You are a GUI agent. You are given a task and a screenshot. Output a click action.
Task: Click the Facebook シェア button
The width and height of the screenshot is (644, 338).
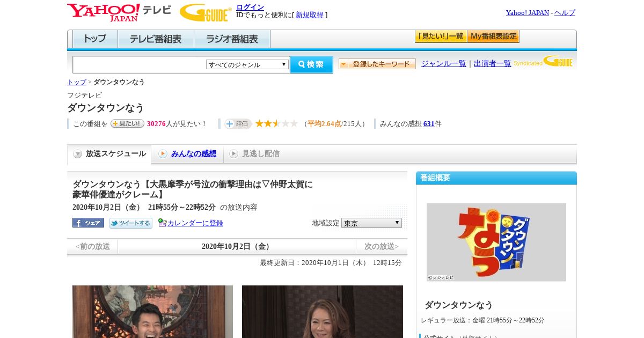tap(88, 223)
